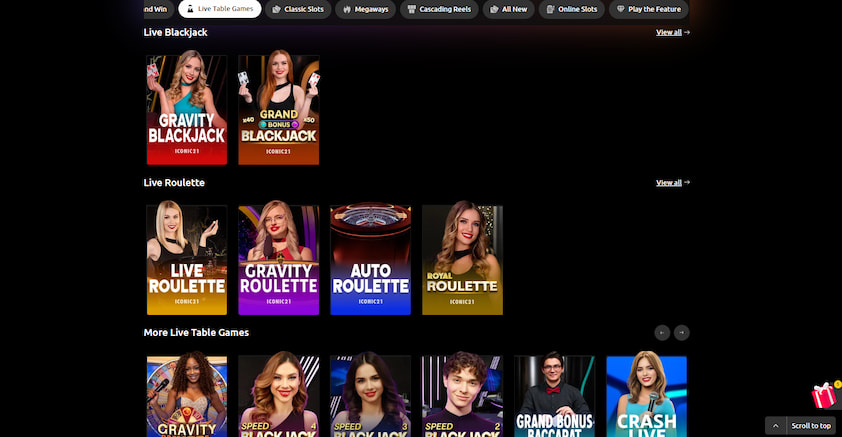Click the Online Slots icon
842x437 pixels.
[x=550, y=9]
